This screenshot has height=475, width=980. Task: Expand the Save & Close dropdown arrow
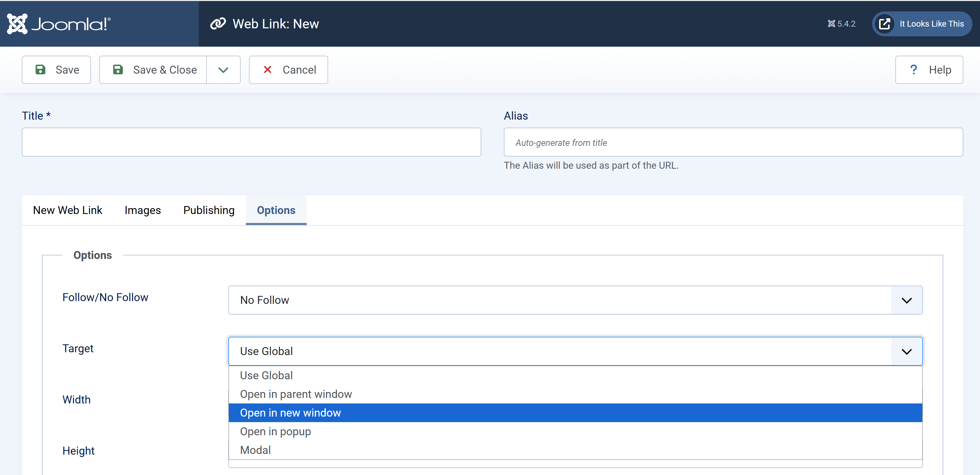pos(223,69)
